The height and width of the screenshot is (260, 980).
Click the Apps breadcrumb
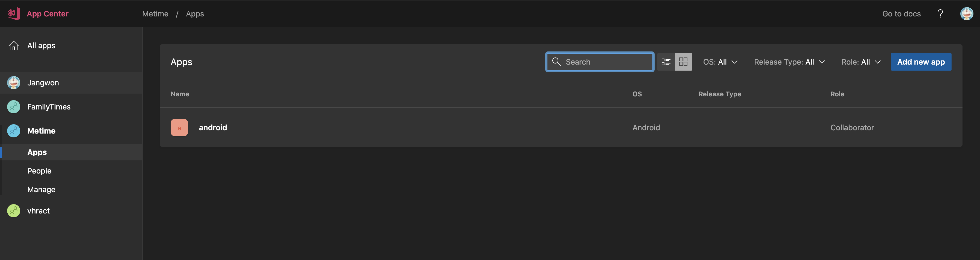point(195,14)
